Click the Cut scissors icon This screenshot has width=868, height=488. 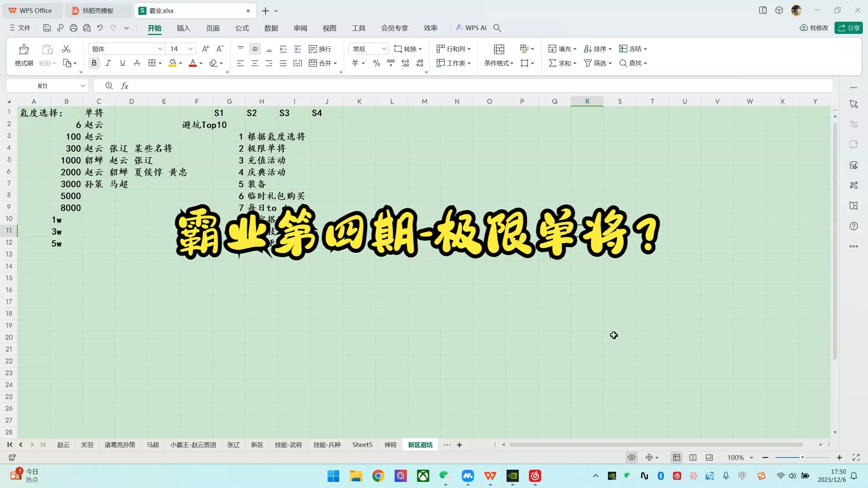[66, 49]
